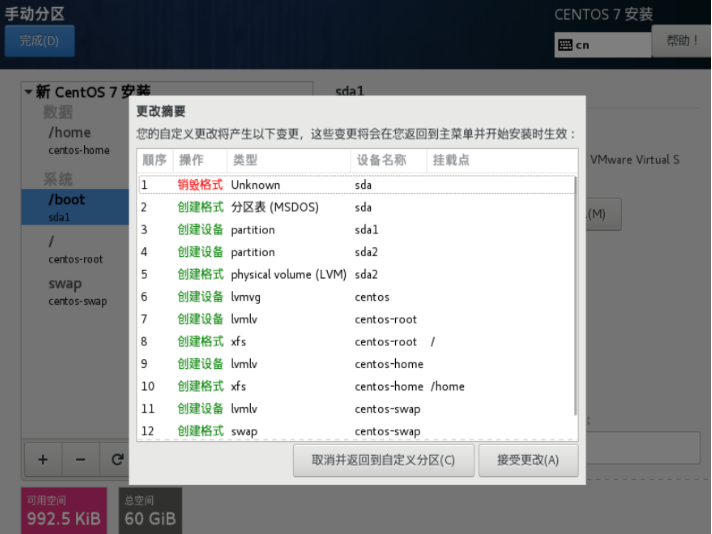Click the 完成(D) button

pyautogui.click(x=40, y=41)
